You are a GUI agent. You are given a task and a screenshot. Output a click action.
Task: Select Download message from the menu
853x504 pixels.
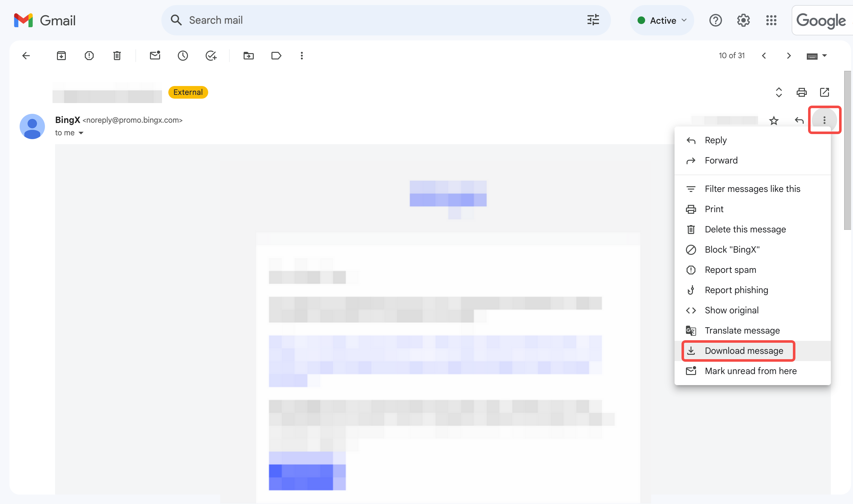coord(744,350)
